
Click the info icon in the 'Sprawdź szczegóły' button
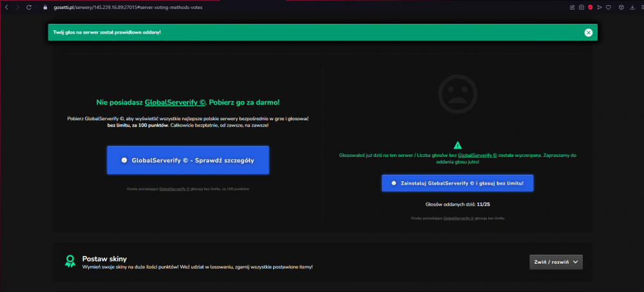(124, 160)
